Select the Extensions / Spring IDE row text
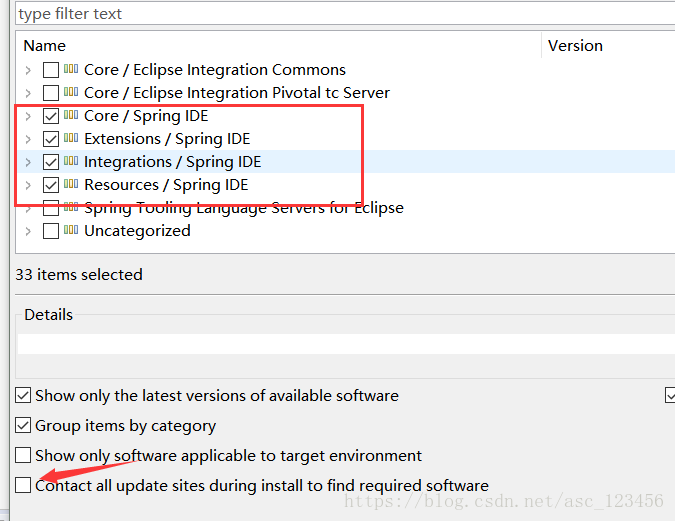The height and width of the screenshot is (521, 675). [167, 139]
